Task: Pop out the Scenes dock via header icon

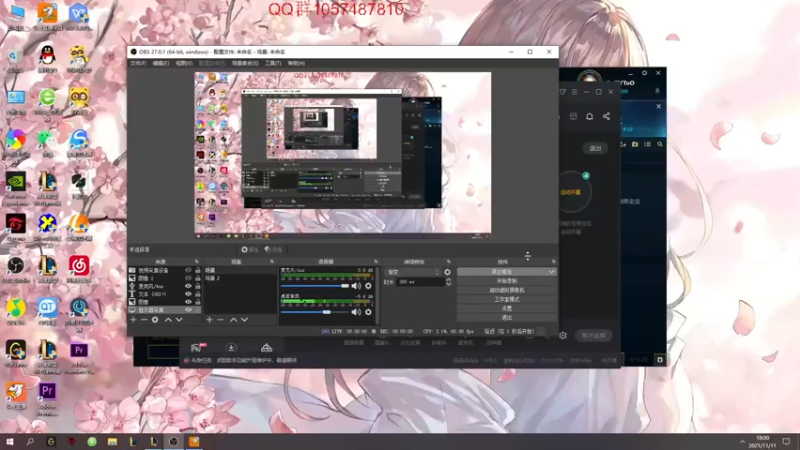Action: pos(272,262)
